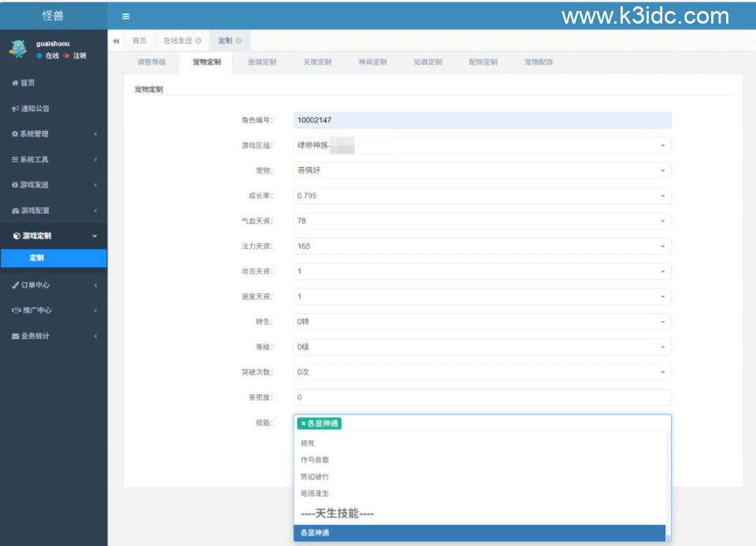Click the double-arrow tab scroll-left icon
756x546 pixels.
pos(117,41)
